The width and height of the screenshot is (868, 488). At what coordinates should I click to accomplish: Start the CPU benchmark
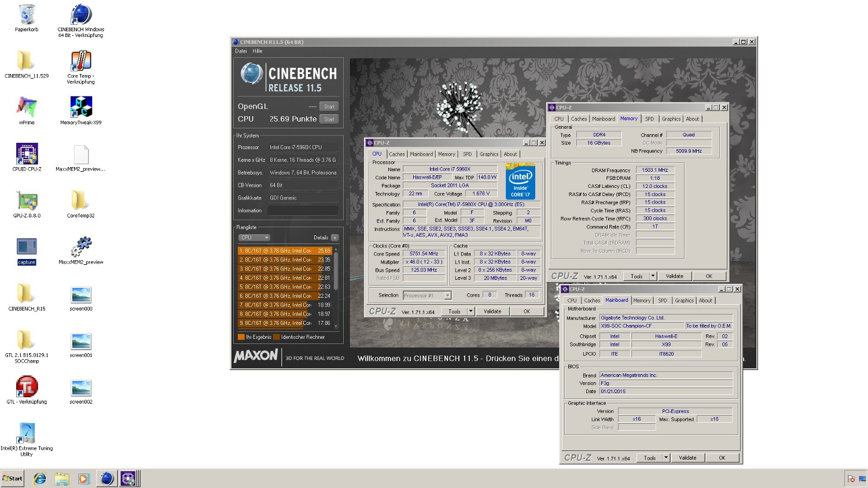click(329, 119)
